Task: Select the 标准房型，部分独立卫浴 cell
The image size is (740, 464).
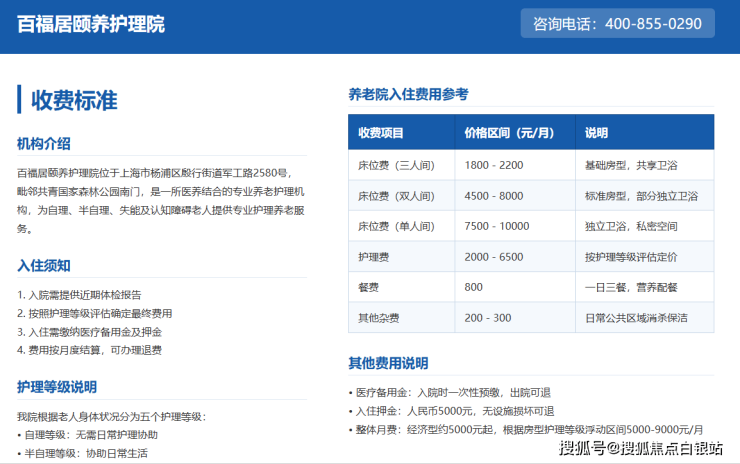Action: [645, 196]
